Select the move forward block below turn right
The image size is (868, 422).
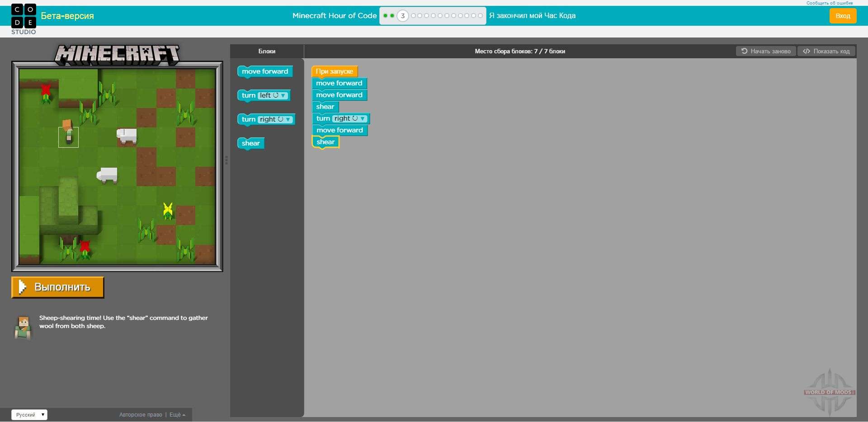click(340, 130)
